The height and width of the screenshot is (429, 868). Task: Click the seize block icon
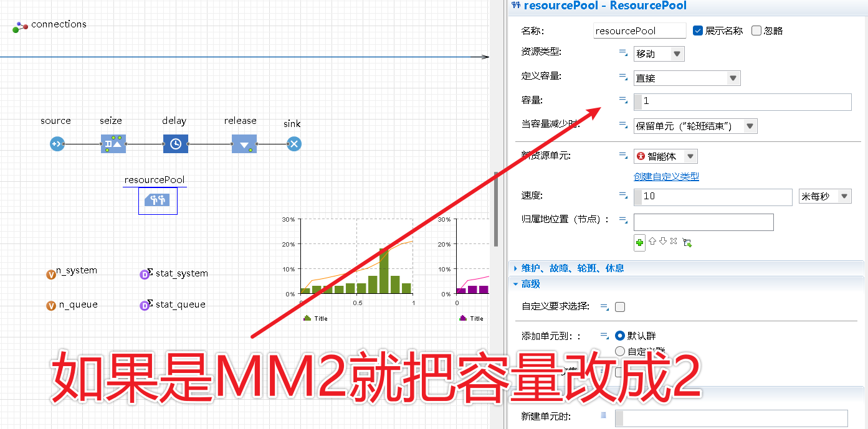[113, 144]
